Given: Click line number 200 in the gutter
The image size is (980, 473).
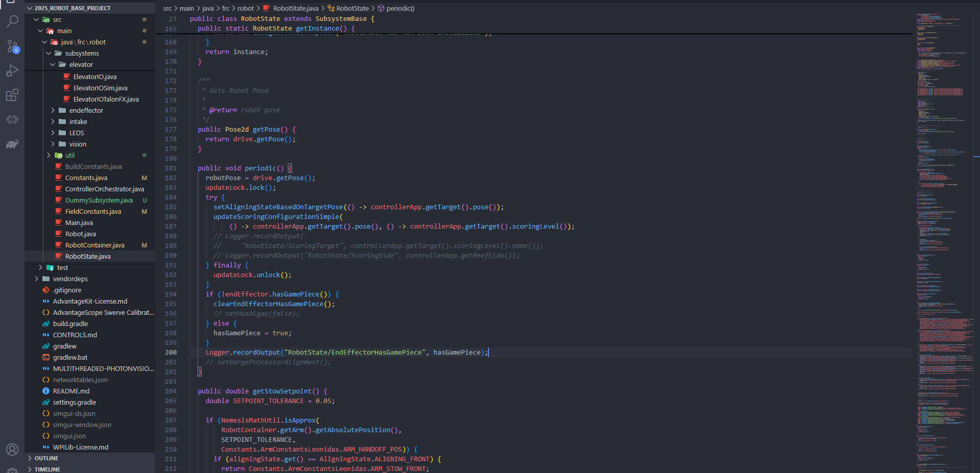Looking at the screenshot, I should click(170, 353).
